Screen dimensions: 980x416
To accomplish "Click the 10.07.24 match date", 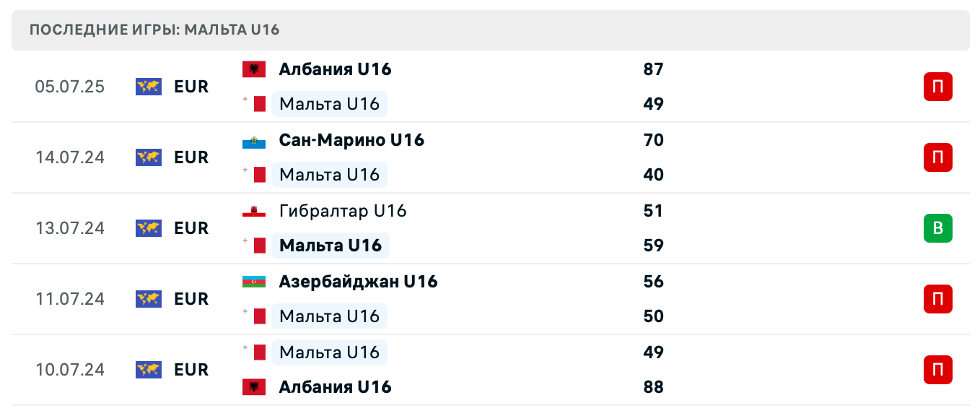I will pyautogui.click(x=70, y=370).
